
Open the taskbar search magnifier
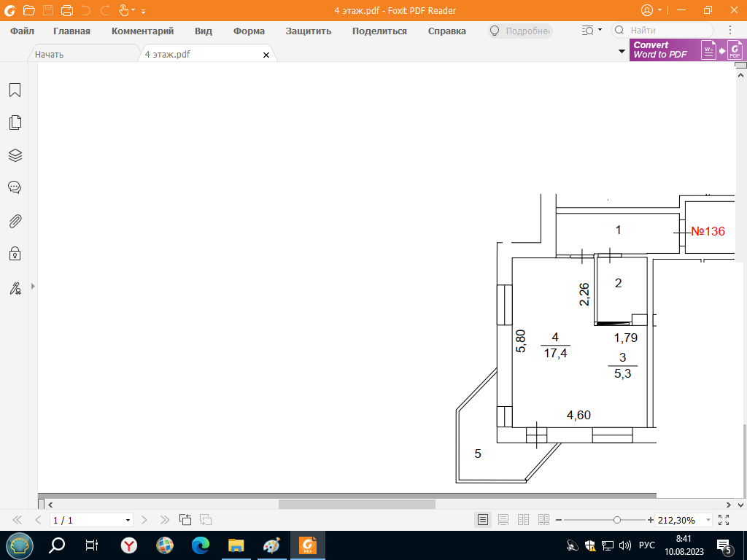[57, 545]
